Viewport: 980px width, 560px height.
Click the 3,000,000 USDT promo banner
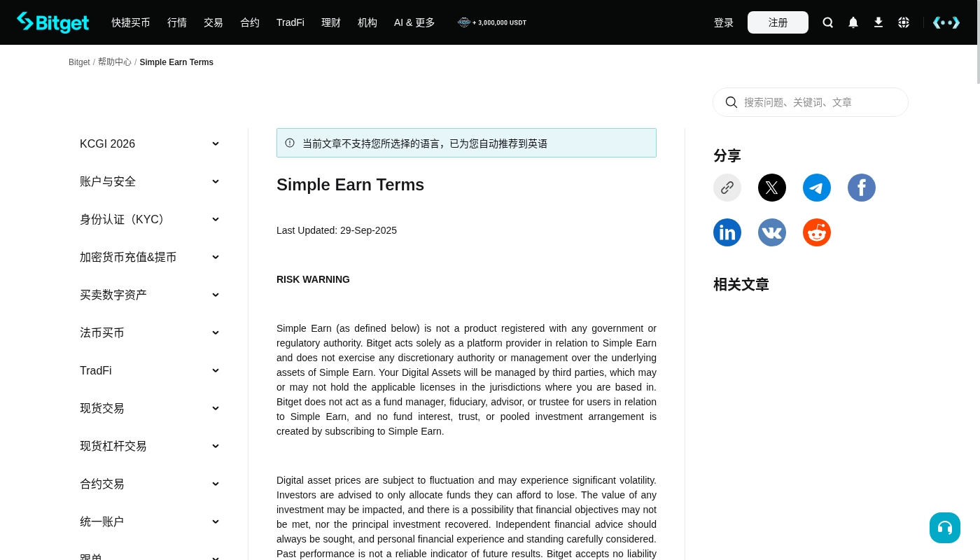click(492, 22)
